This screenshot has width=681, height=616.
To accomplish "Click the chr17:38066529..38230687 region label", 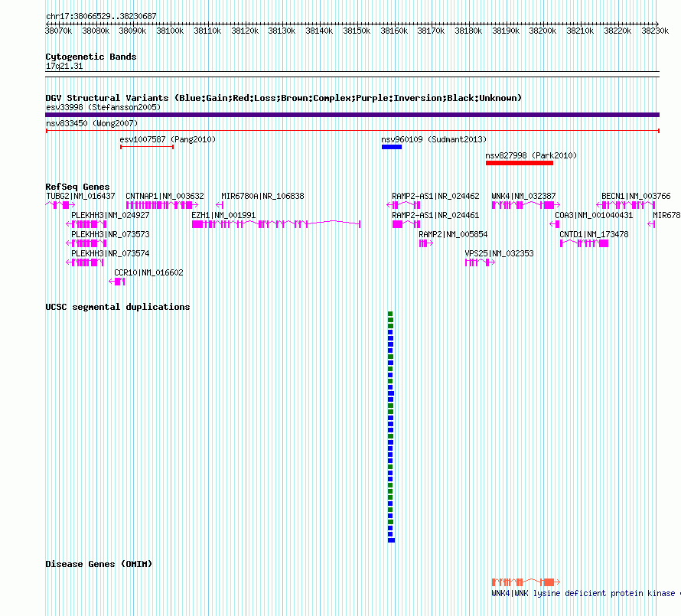I will click(x=101, y=17).
